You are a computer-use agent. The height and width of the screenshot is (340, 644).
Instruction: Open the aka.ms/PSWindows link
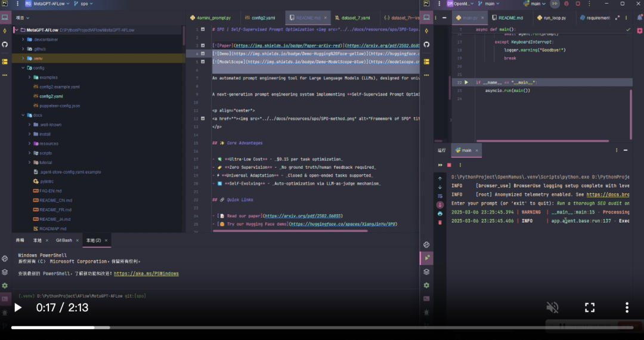click(x=146, y=273)
